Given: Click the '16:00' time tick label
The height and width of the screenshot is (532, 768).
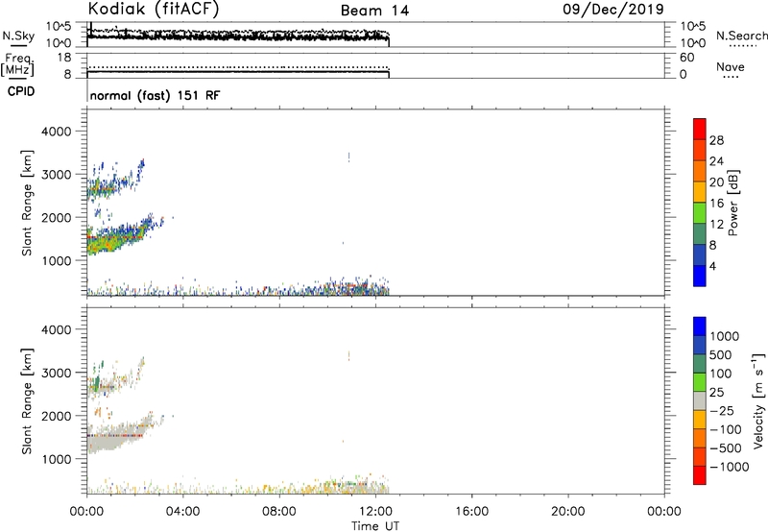Looking at the screenshot, I should [471, 512].
